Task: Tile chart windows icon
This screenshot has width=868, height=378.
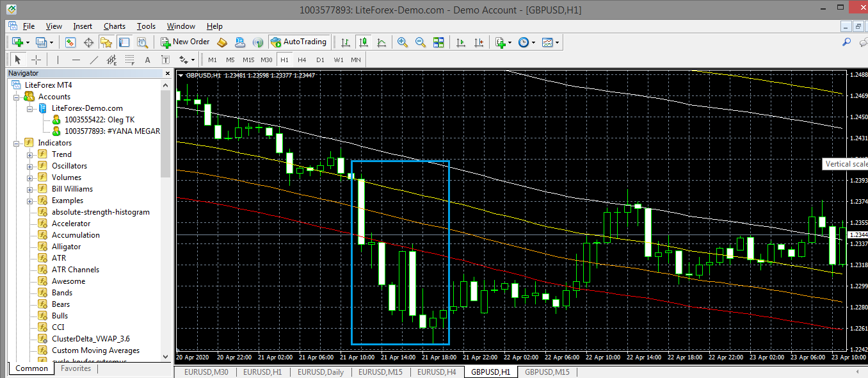Action: pos(438,42)
